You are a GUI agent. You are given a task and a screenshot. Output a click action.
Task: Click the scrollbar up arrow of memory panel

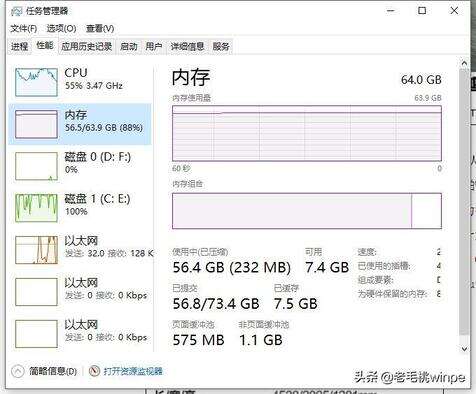(x=464, y=63)
